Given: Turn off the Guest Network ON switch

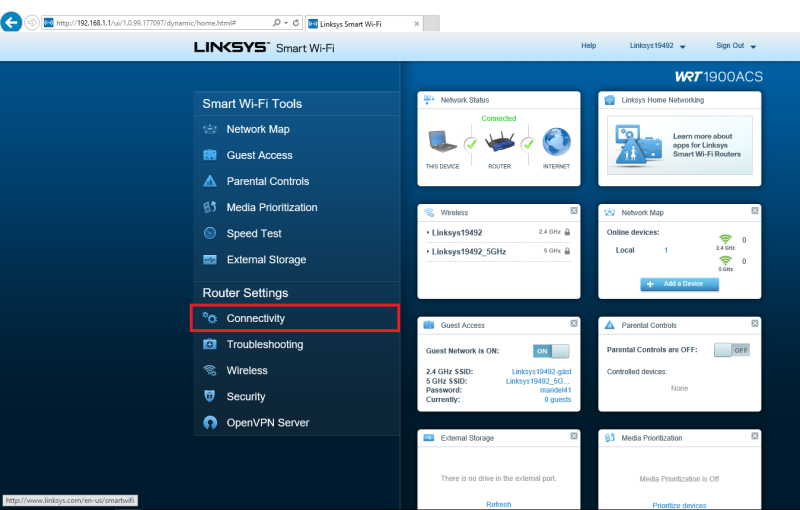Looking at the screenshot, I should coord(551,351).
